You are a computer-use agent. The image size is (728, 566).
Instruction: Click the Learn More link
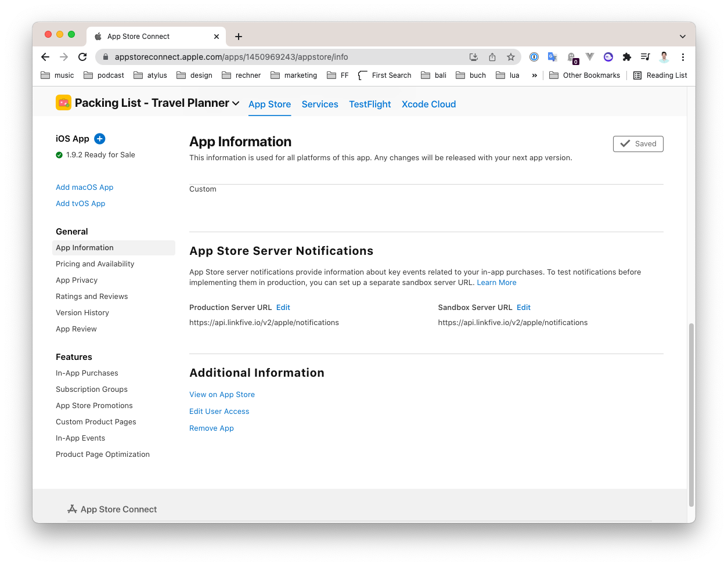pyautogui.click(x=497, y=283)
